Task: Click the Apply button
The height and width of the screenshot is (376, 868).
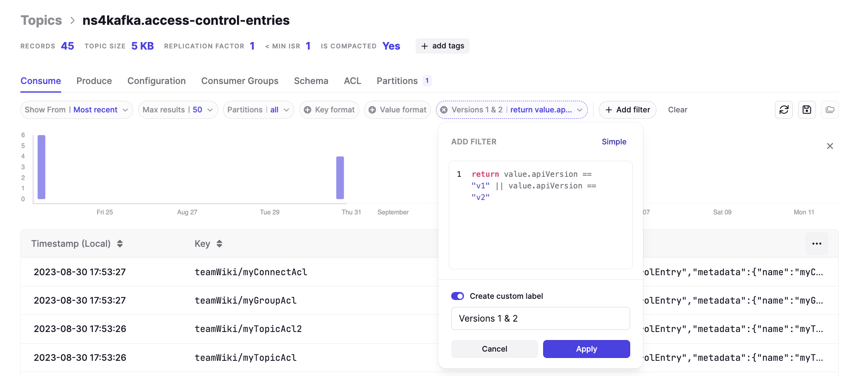Action: click(586, 349)
